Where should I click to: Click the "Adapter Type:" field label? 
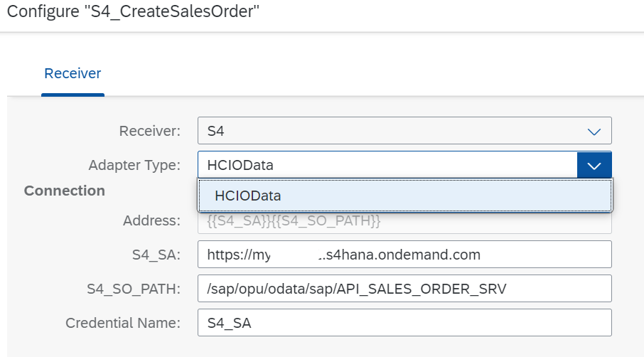[134, 165]
